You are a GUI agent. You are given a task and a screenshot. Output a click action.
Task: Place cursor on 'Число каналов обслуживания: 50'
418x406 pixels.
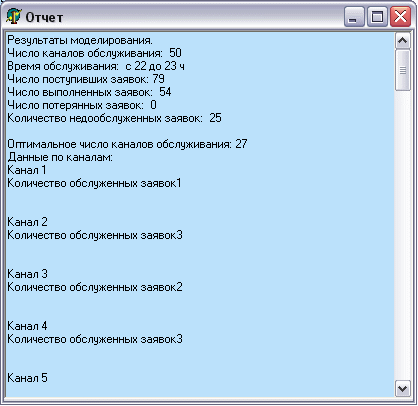tap(94, 53)
